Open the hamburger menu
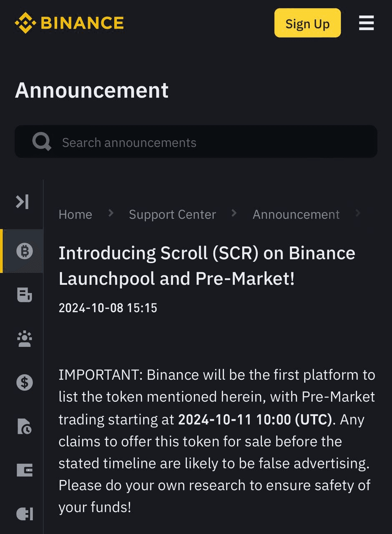 [x=366, y=23]
